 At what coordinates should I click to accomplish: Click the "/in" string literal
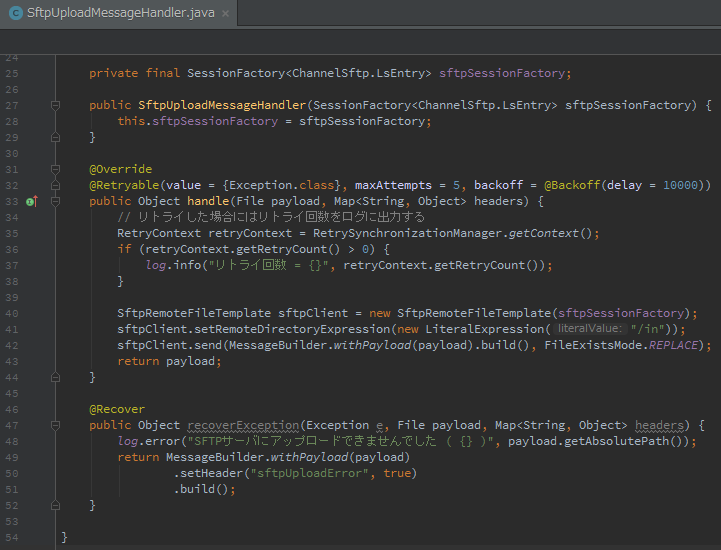pyautogui.click(x=647, y=329)
